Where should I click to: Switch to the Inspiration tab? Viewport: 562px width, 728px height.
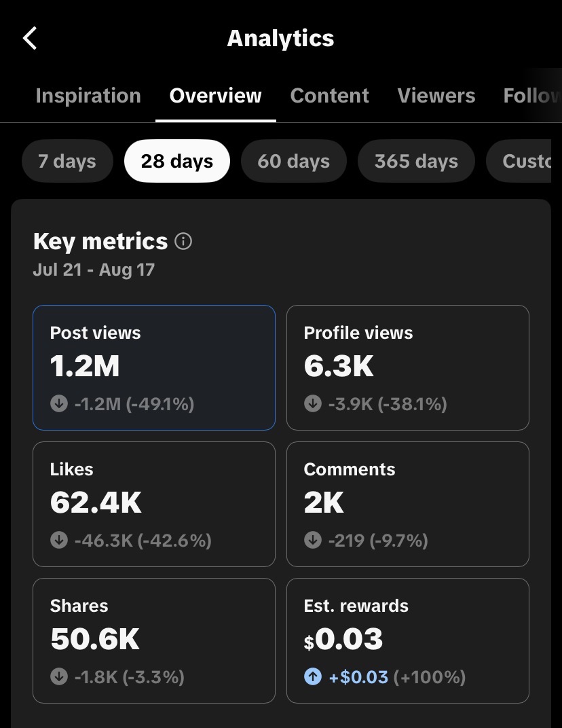[x=88, y=96]
